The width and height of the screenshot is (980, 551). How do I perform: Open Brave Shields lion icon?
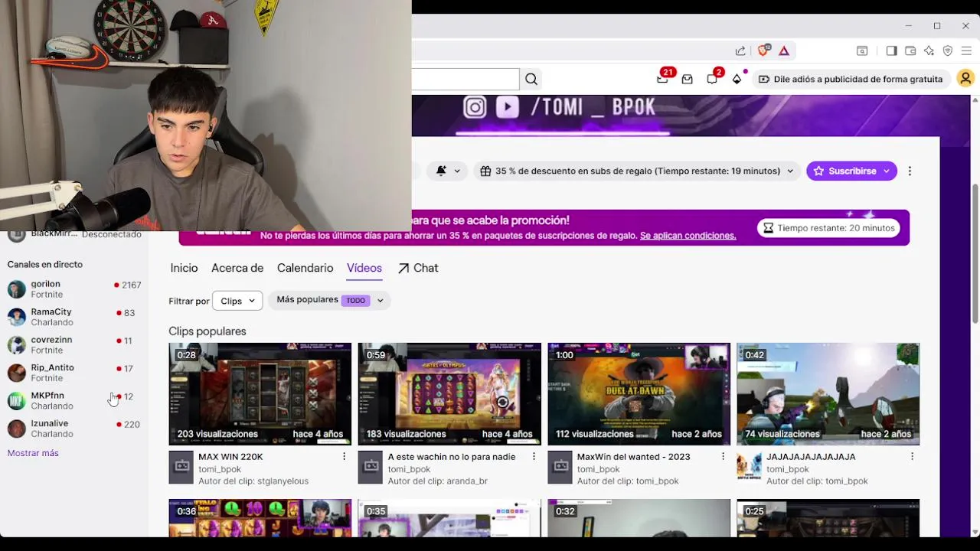(763, 51)
